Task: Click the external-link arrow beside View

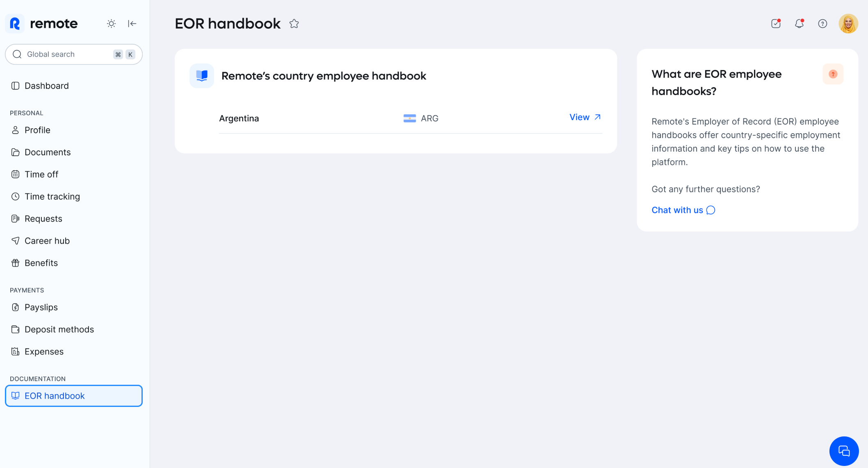Action: coord(597,117)
